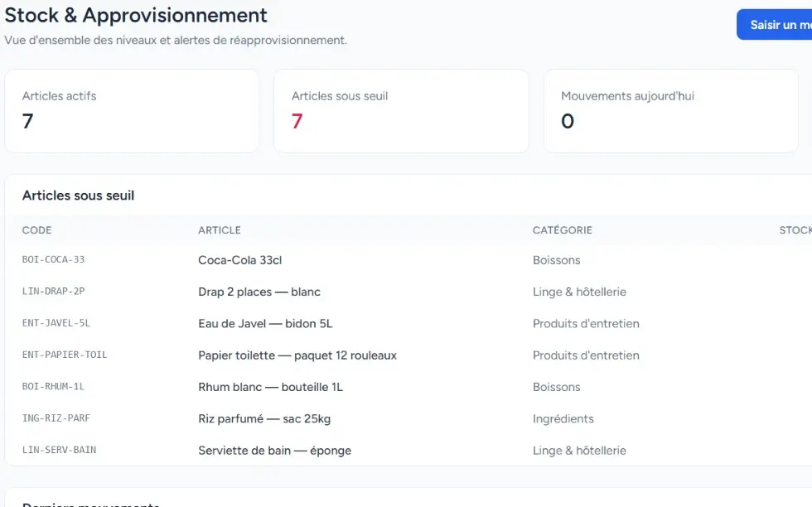Screen dimensions: 812x507
Task: Select code BOI-RHUM-1L
Action: pos(53,386)
